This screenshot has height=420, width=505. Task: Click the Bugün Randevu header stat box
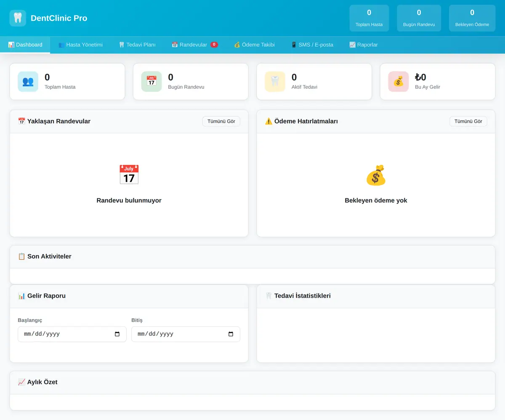tap(419, 18)
